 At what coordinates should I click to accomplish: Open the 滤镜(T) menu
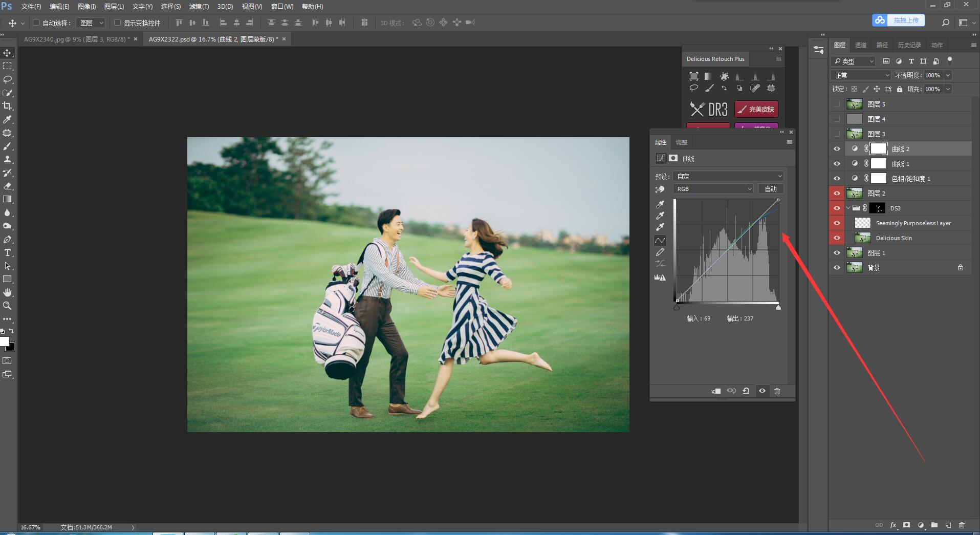[x=199, y=7]
